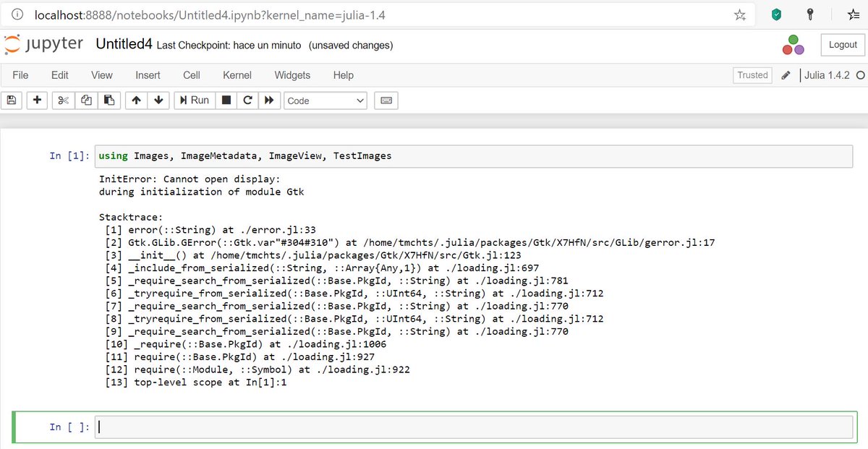Click the Jupyter logo
Screen dimensions: 868x449
[44, 45]
